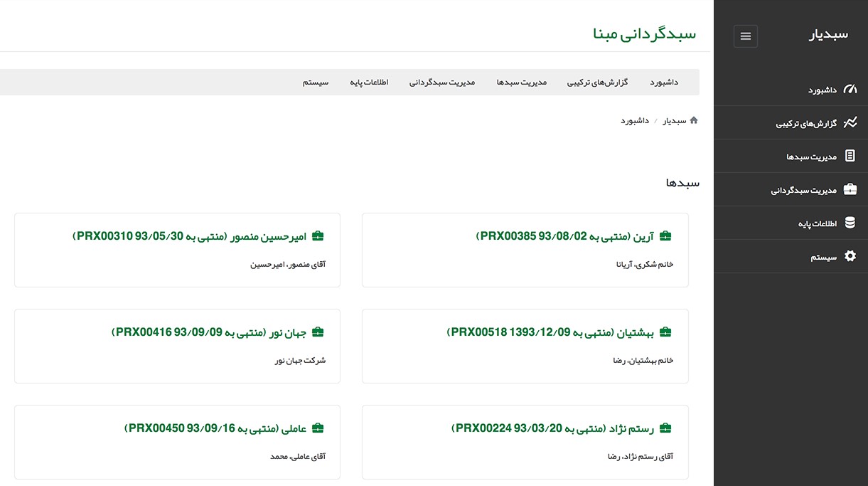Open the امیرحسین منصور PRX00310 portfolio link
This screenshot has height=486, width=868.
coord(190,236)
